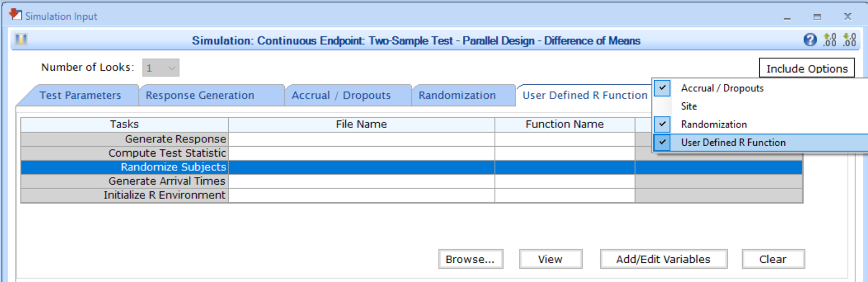Maximize the Simulation Input window
Screen dimensions: 868x282
pos(817,17)
